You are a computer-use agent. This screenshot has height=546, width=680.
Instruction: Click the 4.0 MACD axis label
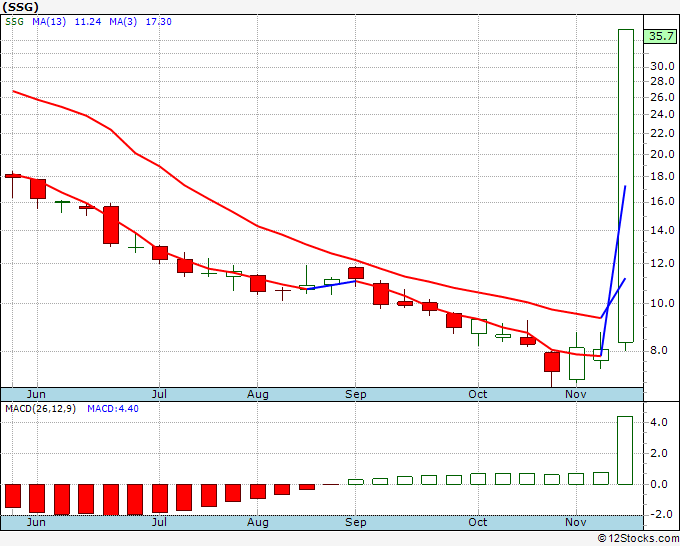[659, 422]
